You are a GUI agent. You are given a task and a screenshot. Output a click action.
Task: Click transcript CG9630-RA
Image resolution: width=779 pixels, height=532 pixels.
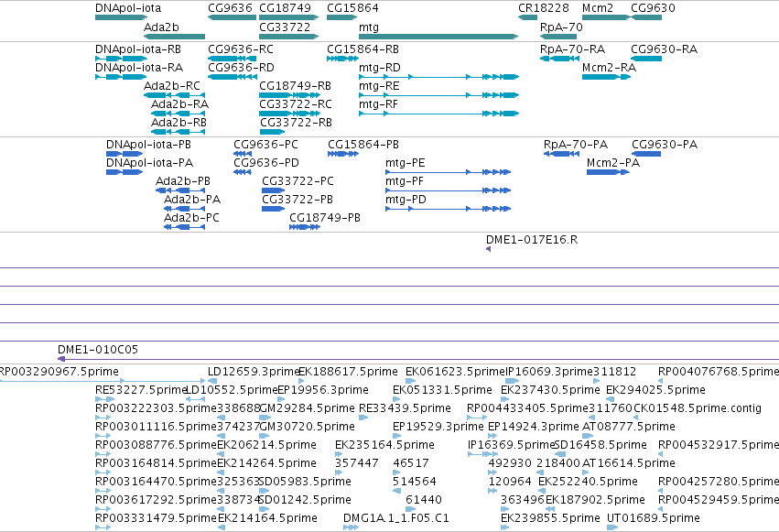[x=665, y=49]
